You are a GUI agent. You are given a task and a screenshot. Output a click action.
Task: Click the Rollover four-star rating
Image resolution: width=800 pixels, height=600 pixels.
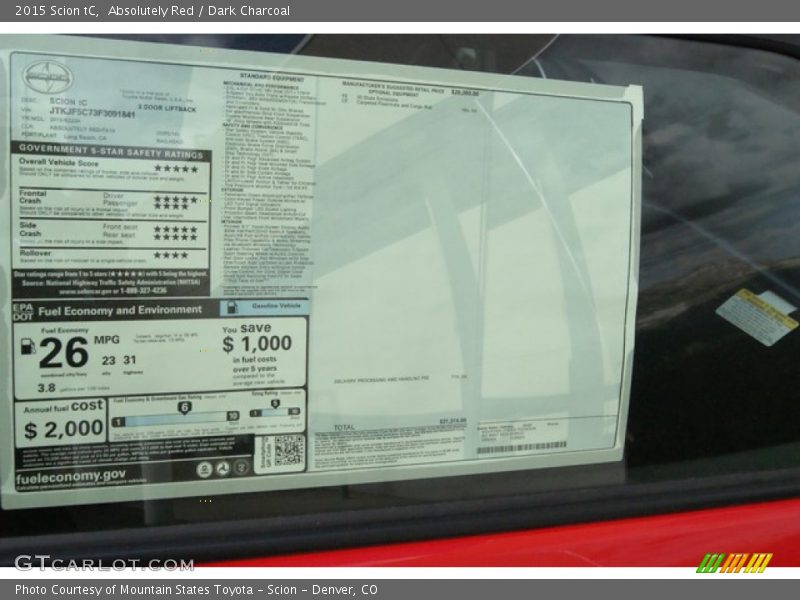click(171, 255)
